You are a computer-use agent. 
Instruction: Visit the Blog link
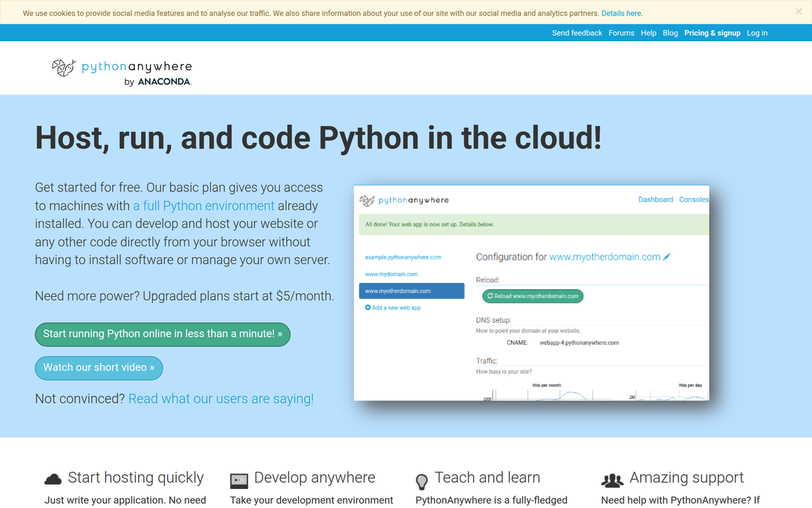tap(671, 33)
